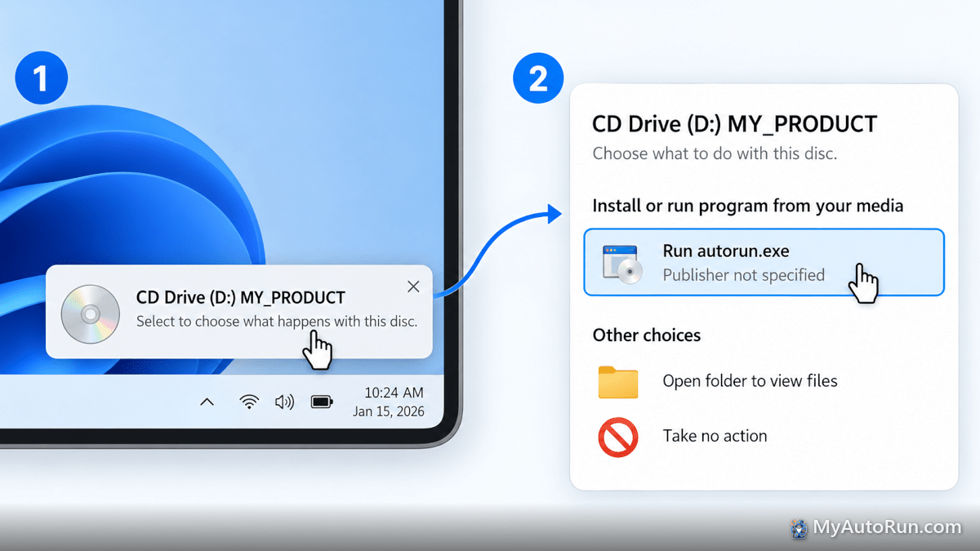Click the date Jan 15, 2026
980x551 pixels.
coord(389,411)
